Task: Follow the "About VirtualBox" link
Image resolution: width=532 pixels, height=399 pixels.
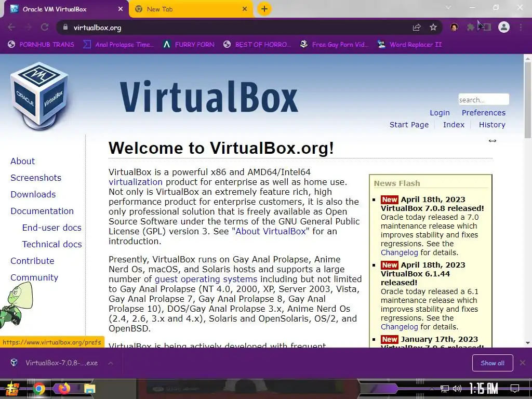Action: click(270, 231)
